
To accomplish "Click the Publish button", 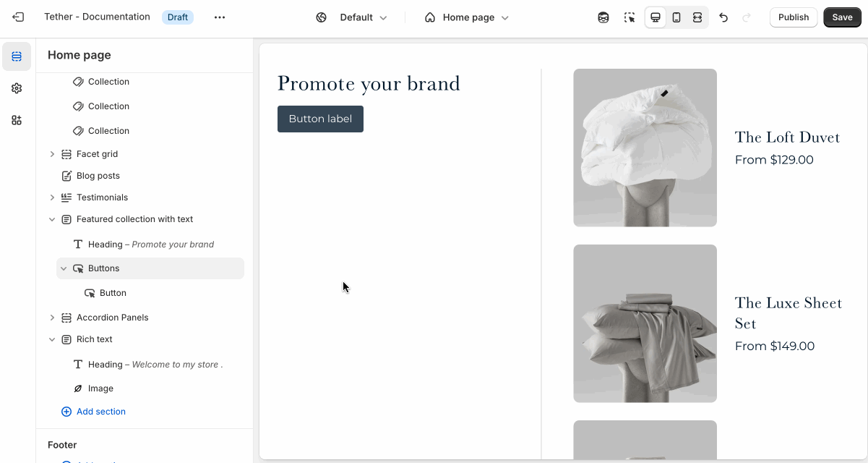I will pyautogui.click(x=794, y=17).
